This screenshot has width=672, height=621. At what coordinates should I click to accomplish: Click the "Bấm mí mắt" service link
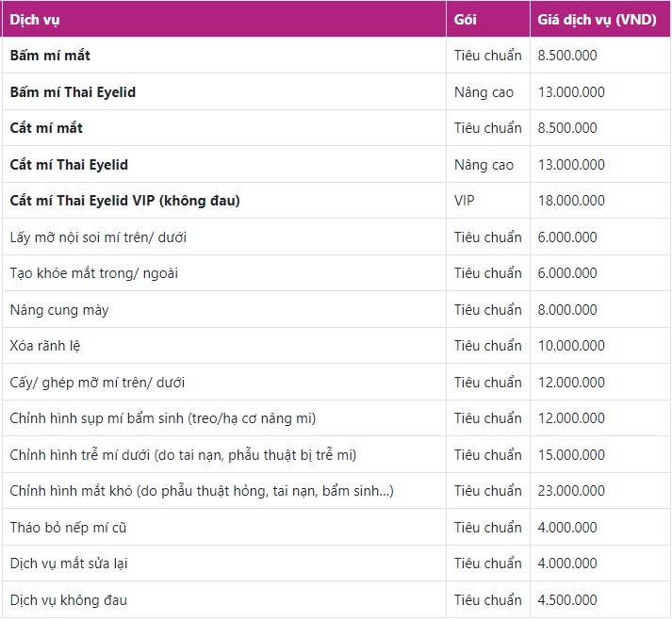(x=50, y=56)
